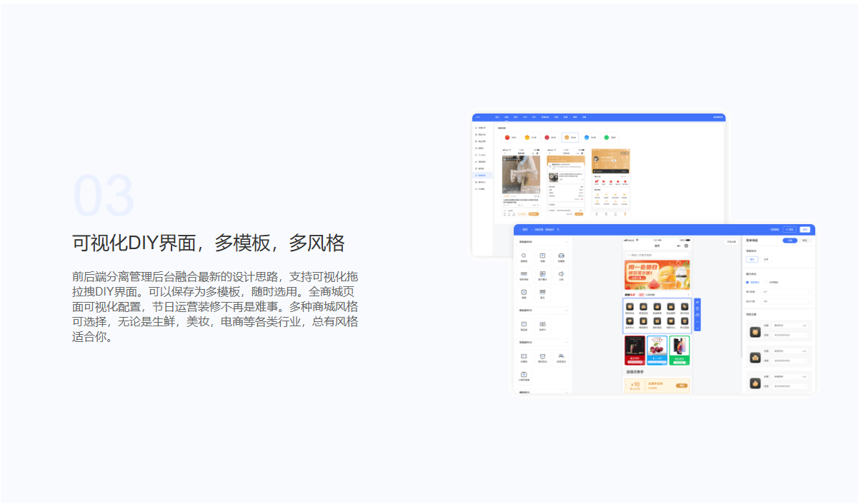The image size is (861, 504).
Task: Switch to the style tab beside the content tab
Action: click(x=805, y=241)
